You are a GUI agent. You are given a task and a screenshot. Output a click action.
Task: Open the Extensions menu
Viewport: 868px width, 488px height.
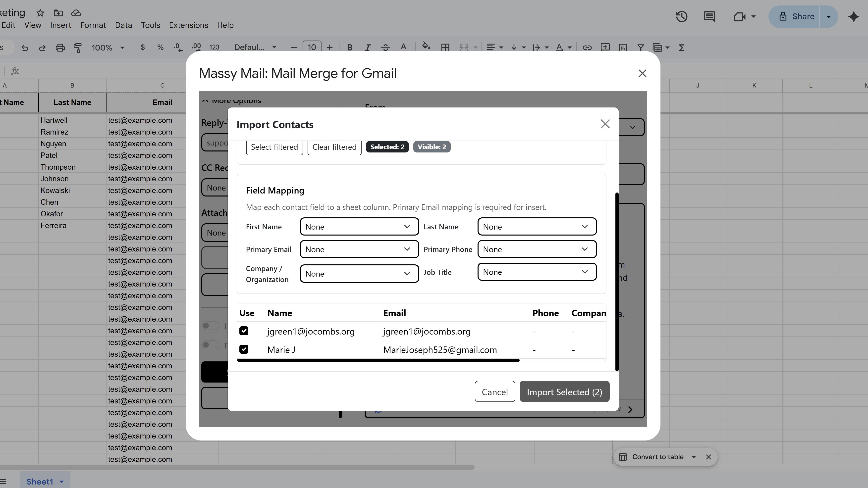point(189,25)
